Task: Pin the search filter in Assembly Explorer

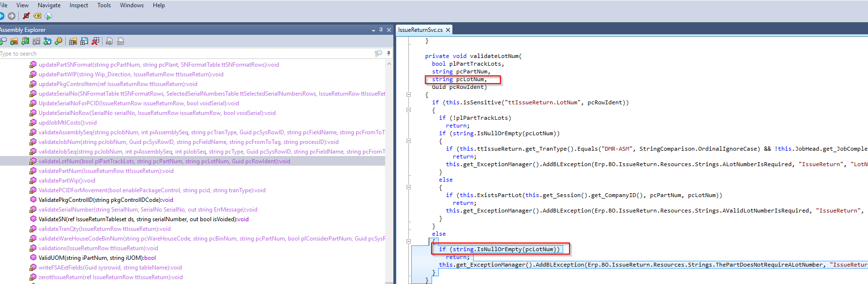Action: [x=389, y=53]
